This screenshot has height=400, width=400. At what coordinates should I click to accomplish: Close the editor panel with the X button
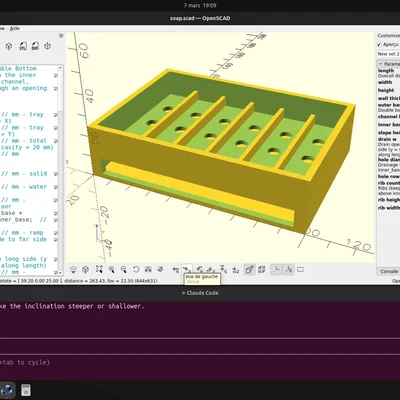61,35
